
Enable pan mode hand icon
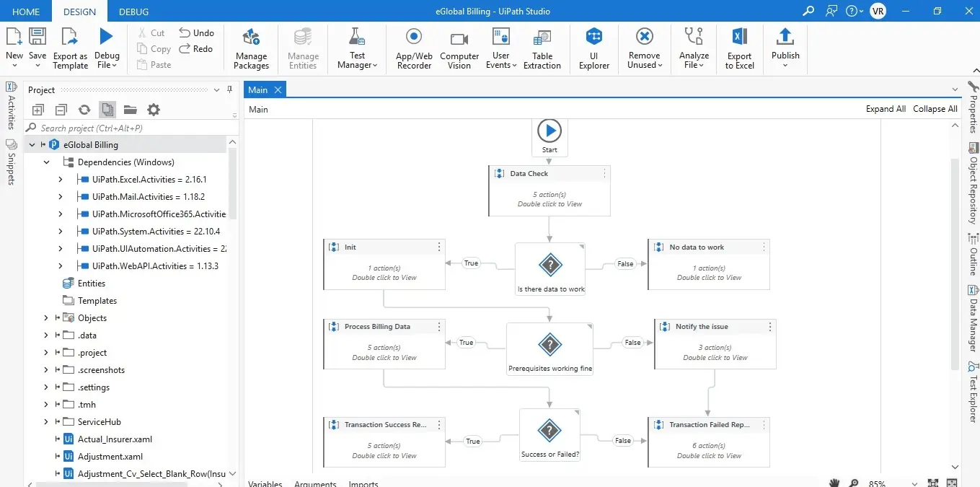pos(834,483)
